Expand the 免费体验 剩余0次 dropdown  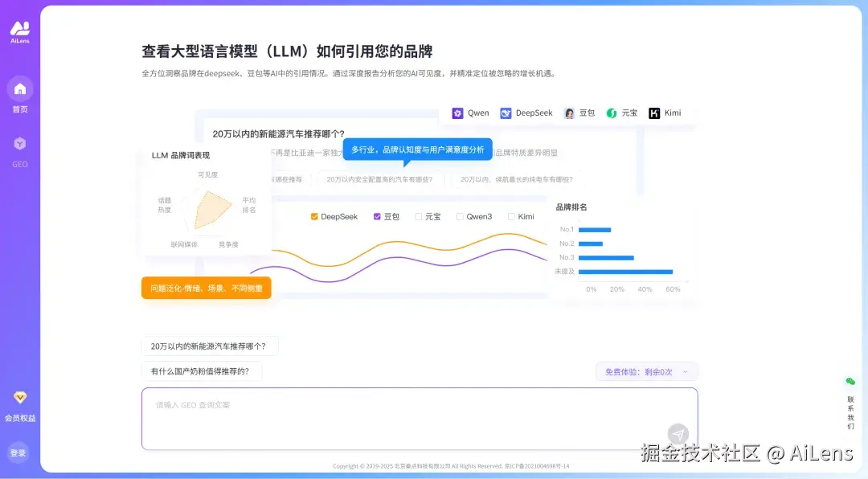point(646,371)
